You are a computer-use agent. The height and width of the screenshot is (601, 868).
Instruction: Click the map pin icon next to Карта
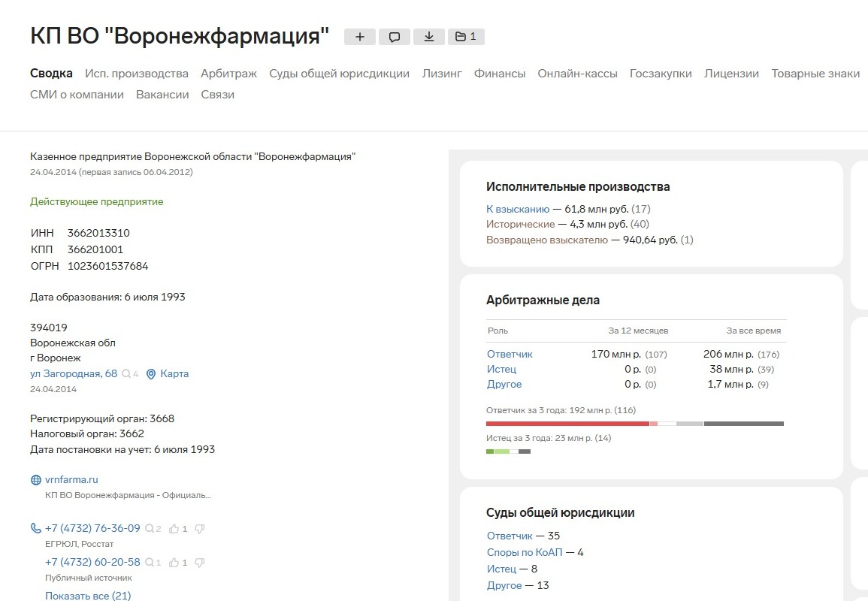[150, 374]
